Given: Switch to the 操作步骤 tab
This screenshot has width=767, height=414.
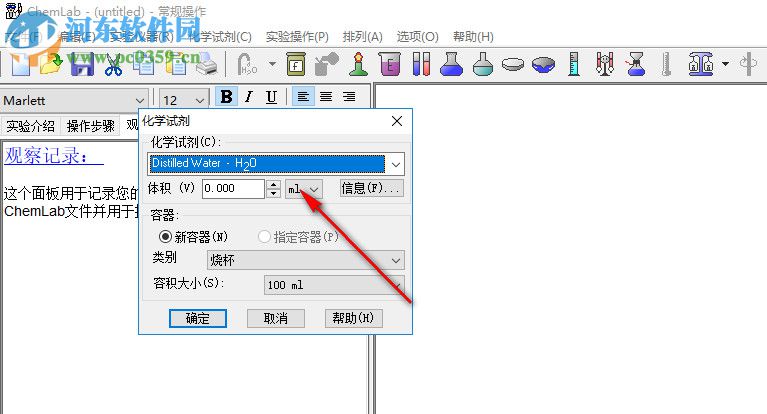Looking at the screenshot, I should coord(90,126).
